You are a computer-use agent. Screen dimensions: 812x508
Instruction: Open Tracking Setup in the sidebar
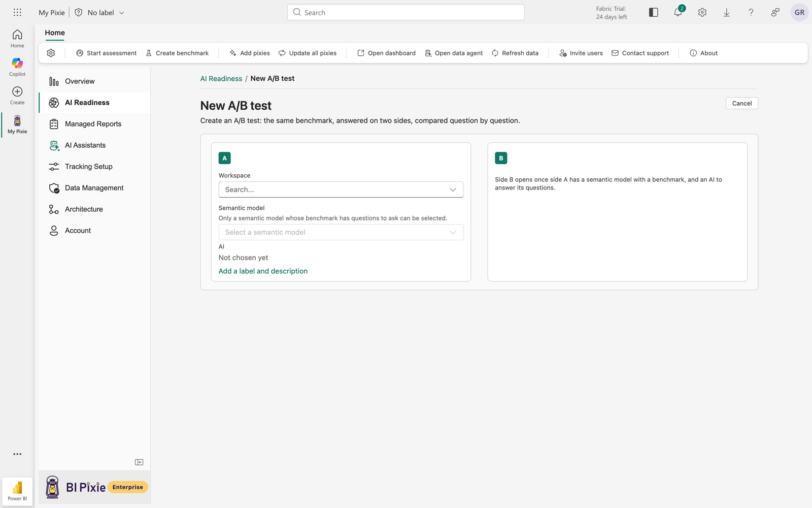[94, 167]
